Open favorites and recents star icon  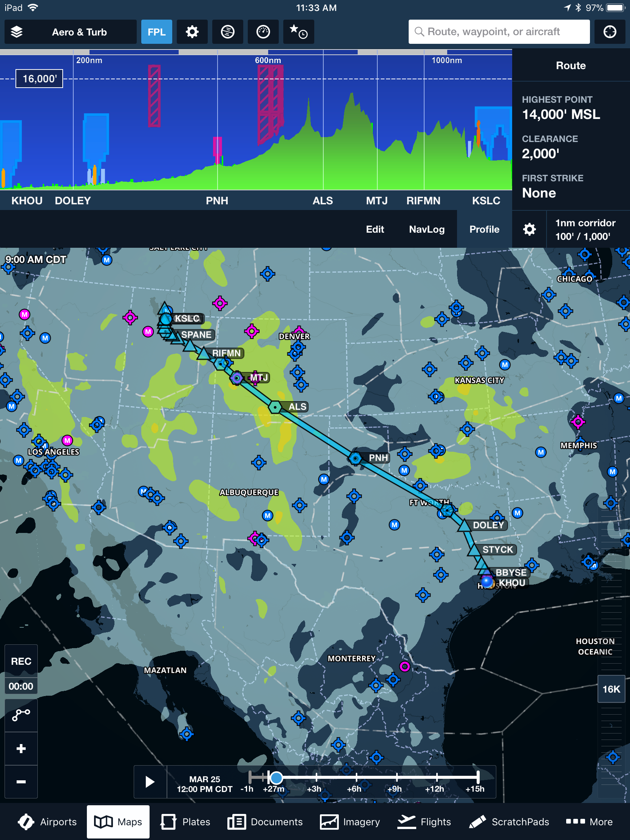(x=298, y=32)
